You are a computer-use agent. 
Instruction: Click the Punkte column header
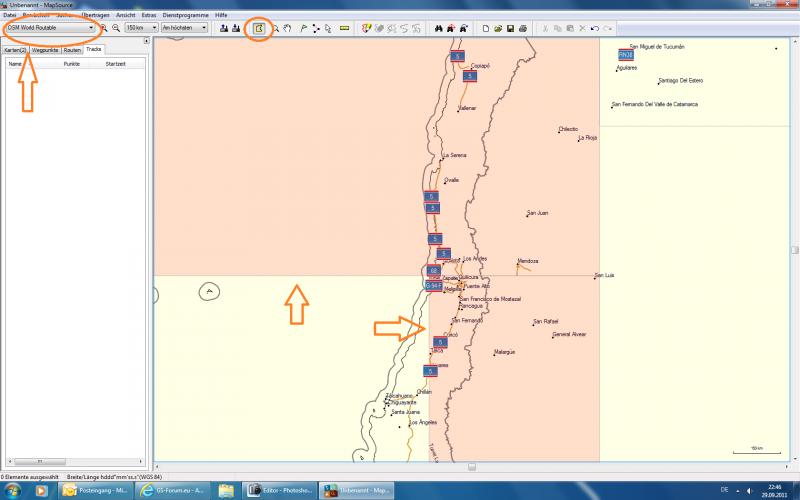[72, 63]
